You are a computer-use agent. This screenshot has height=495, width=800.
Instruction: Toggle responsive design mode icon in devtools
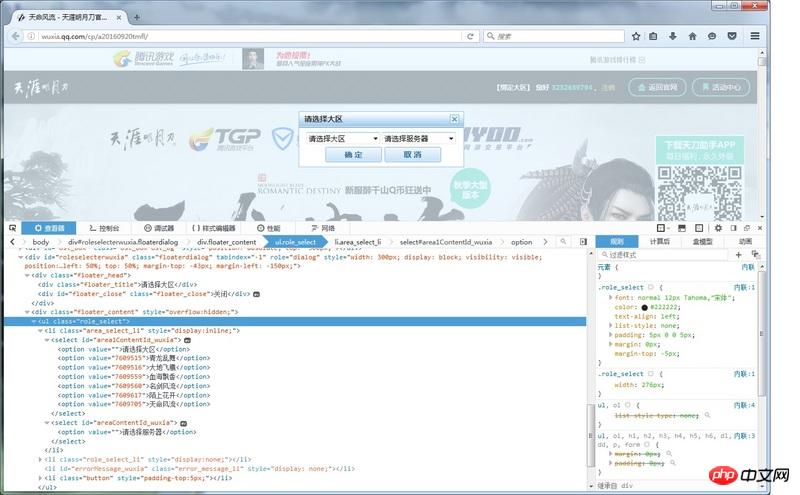(699, 228)
